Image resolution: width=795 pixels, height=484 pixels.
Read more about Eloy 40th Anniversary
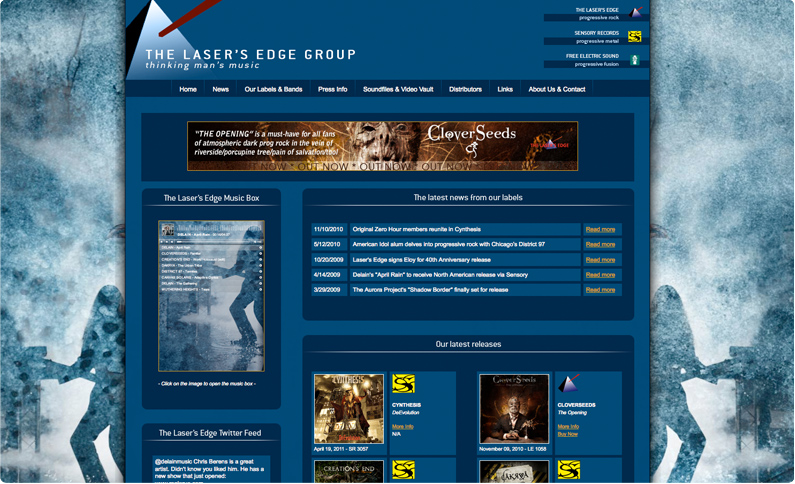pos(600,260)
